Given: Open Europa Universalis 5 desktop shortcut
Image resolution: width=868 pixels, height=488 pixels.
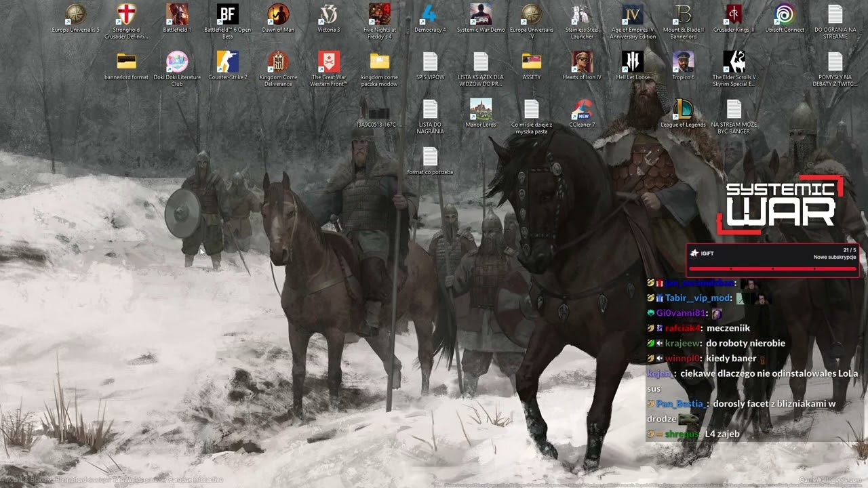Looking at the screenshot, I should tap(75, 18).
